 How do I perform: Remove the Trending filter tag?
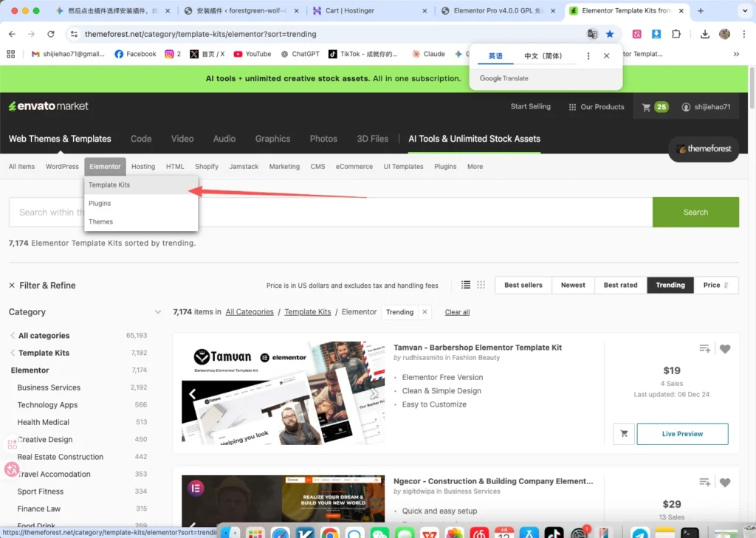click(425, 312)
